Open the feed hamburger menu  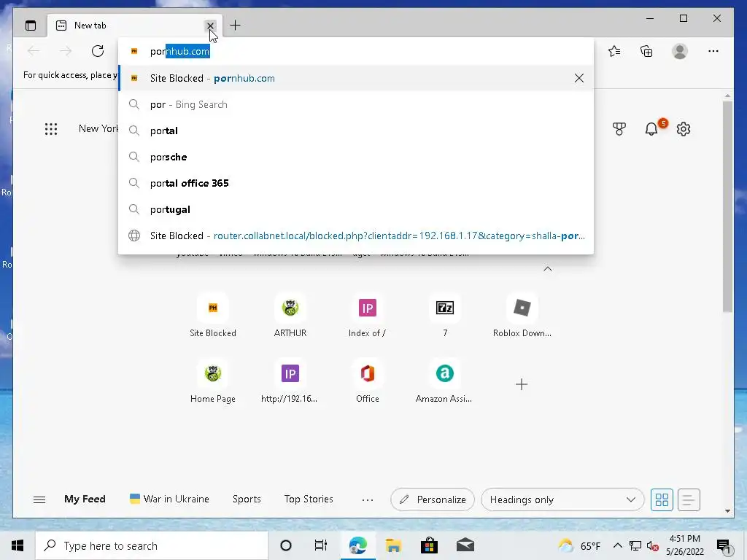tap(39, 499)
